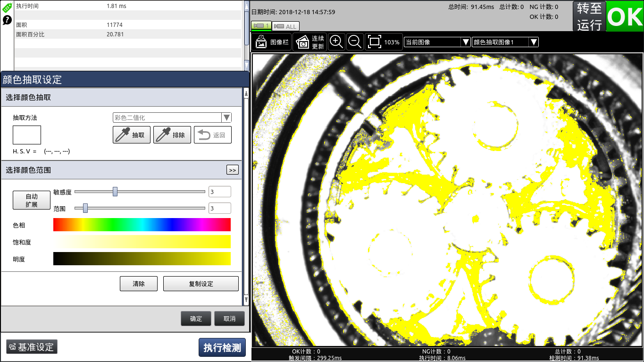
Task: Click the 排除 eyedropper button
Action: [172, 135]
